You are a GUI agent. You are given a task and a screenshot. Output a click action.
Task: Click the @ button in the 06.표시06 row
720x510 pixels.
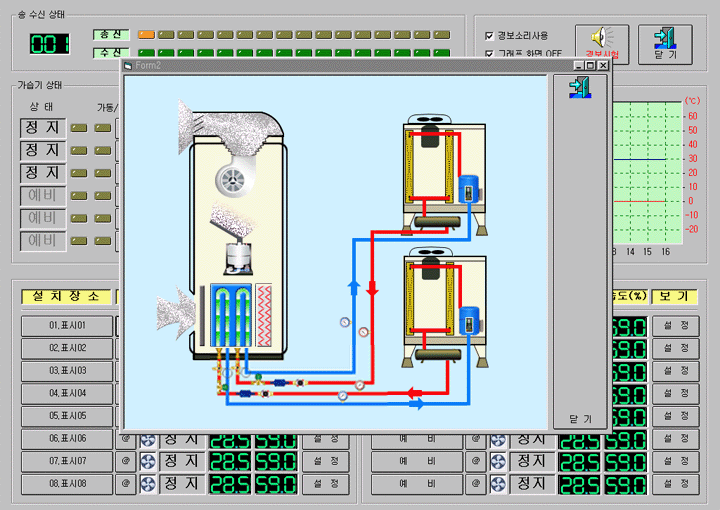126,439
